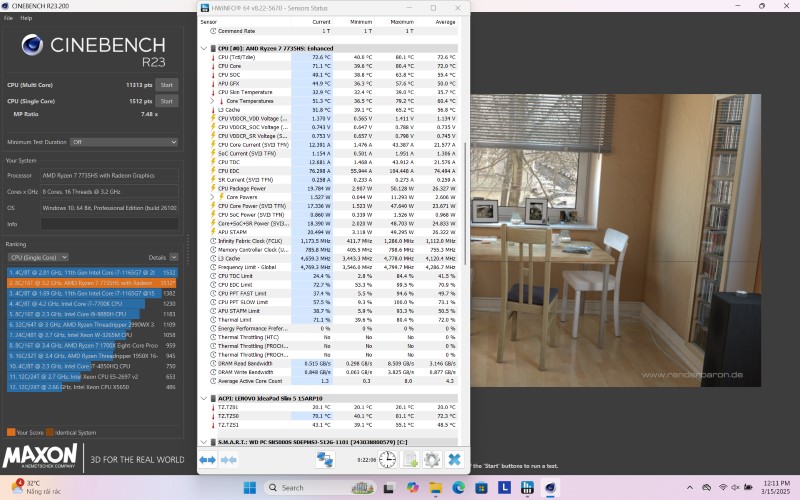Launch Copilot from taskbar
This screenshot has height=500, width=800.
(x=412, y=488)
